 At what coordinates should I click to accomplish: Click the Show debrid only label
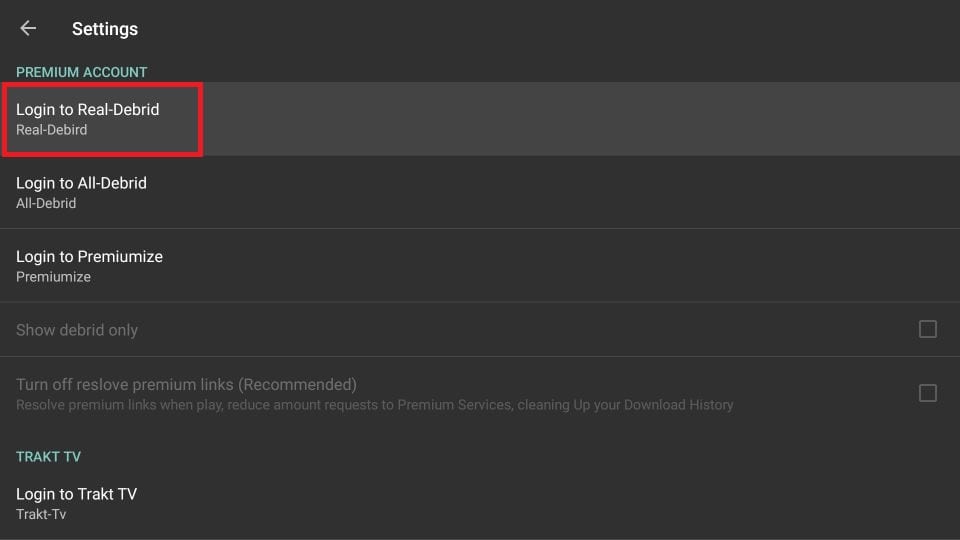coord(77,330)
